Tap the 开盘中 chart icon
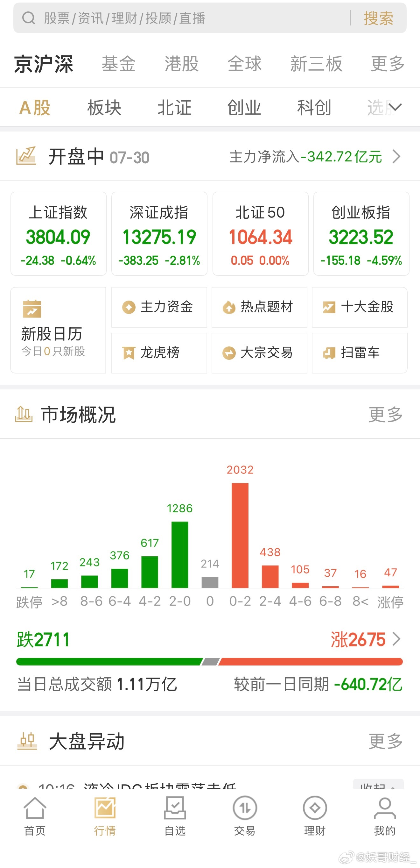Image resolution: width=420 pixels, height=868 pixels. point(26,156)
